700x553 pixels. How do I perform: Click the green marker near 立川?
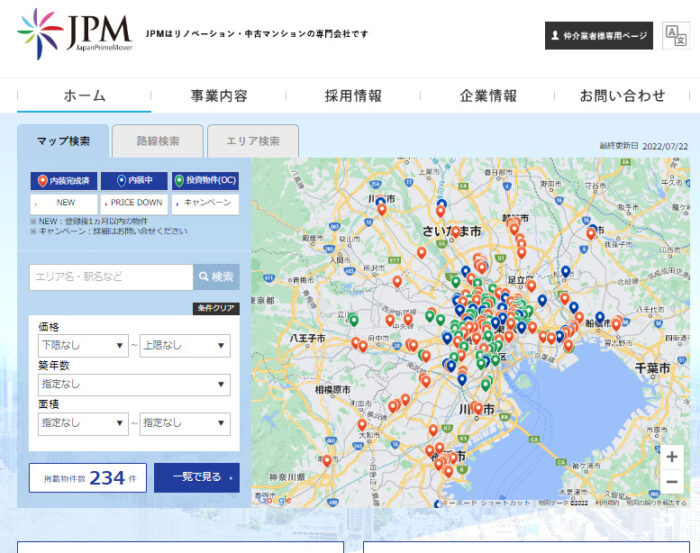click(354, 320)
